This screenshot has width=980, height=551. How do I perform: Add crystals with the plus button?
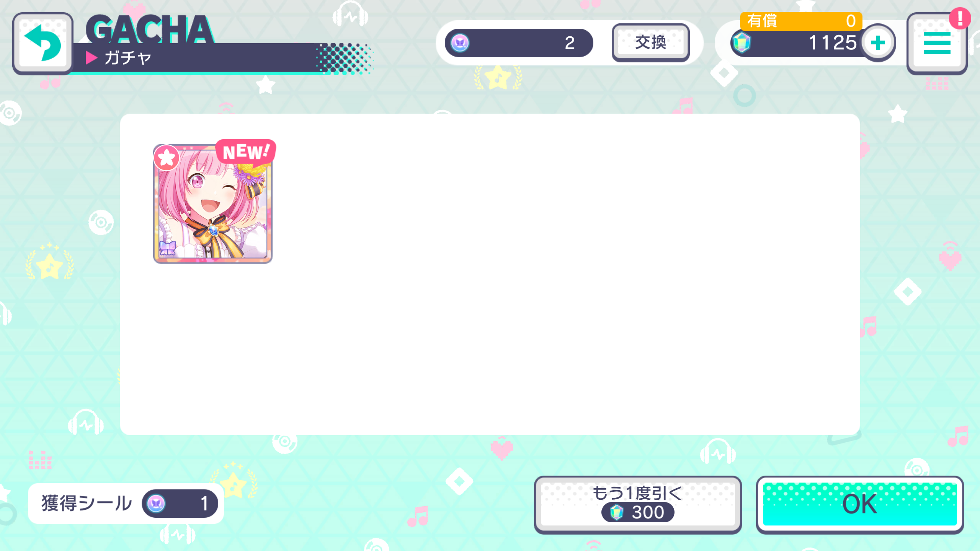tap(878, 43)
